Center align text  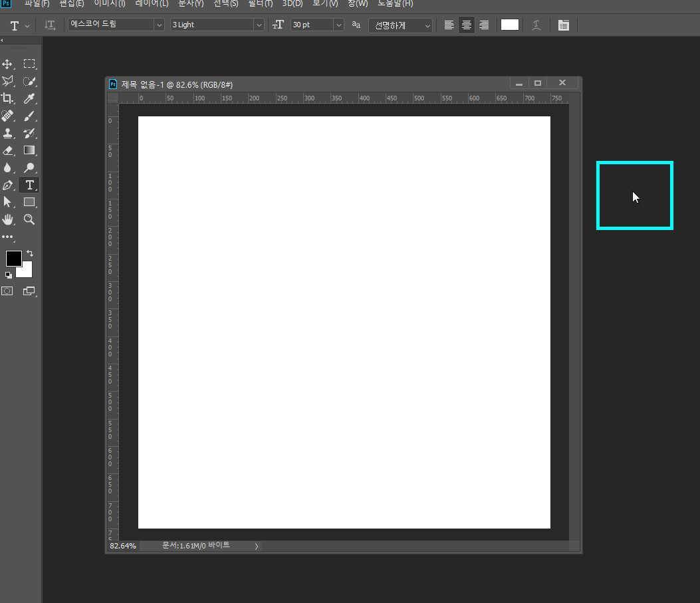click(x=467, y=25)
